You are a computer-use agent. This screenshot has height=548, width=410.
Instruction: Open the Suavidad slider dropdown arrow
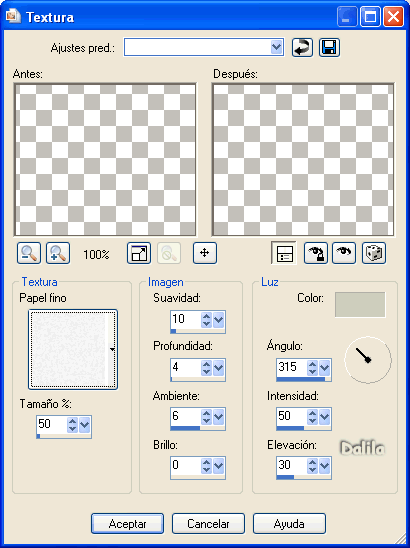click(x=218, y=319)
